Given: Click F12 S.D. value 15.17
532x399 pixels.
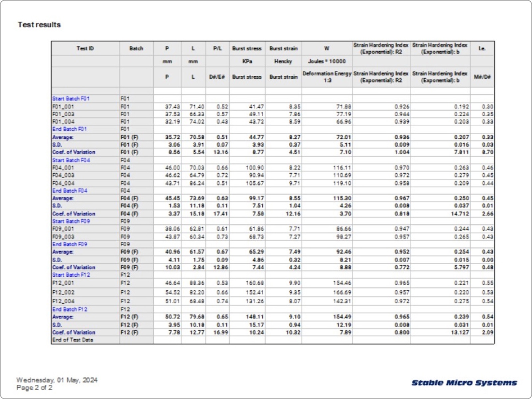Looking at the screenshot, I should (x=256, y=325).
